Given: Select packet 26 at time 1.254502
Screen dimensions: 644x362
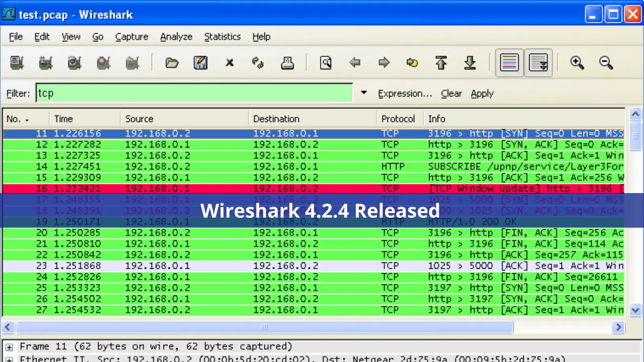Looking at the screenshot, I should [314, 299].
